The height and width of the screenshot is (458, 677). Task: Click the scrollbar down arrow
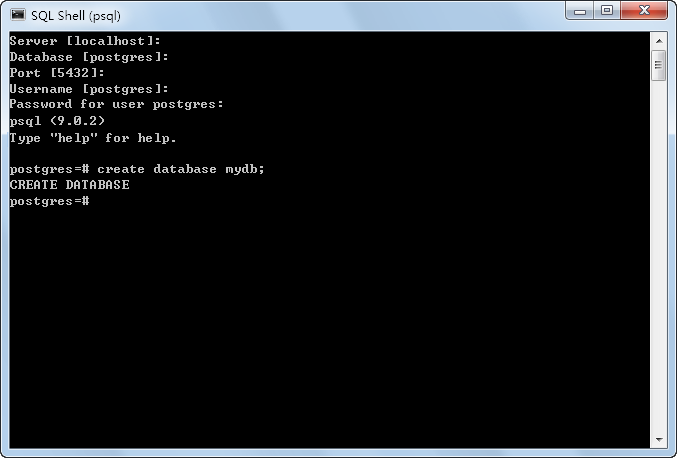click(658, 438)
